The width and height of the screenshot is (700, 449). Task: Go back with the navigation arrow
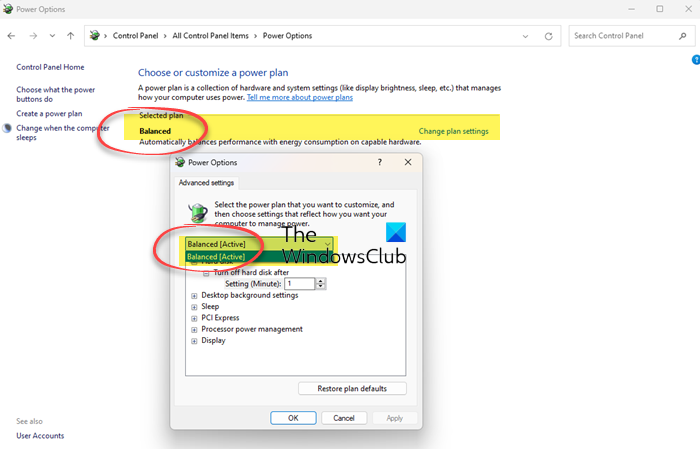tap(11, 36)
